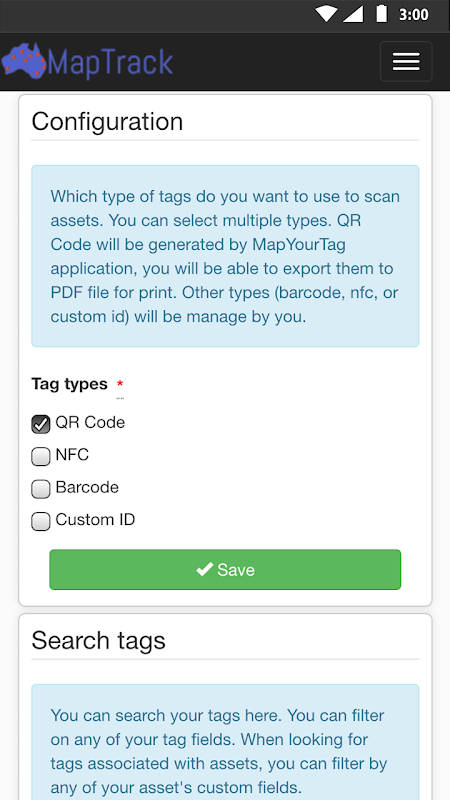The image size is (450, 800).
Task: Tap the clock showing 3:00
Action: click(413, 14)
